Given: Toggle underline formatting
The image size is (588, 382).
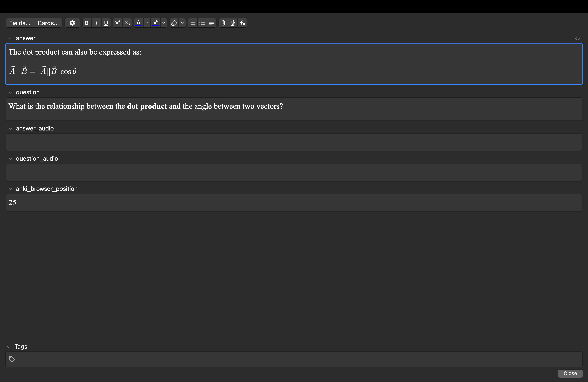Looking at the screenshot, I should point(106,23).
